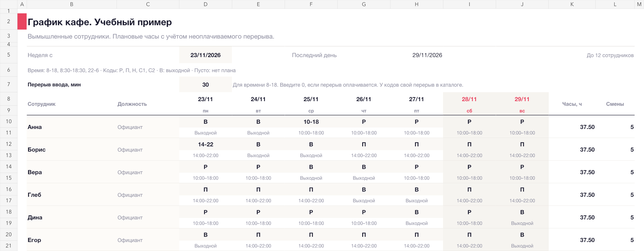Screen dimensions: 644x251
Task: Click the "Неделя с" label
Action: pos(40,55)
